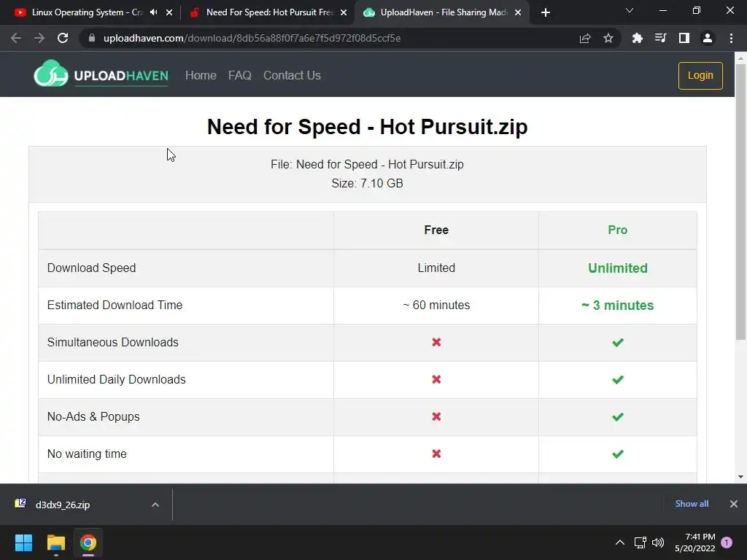Open a new browser tab

click(x=546, y=12)
